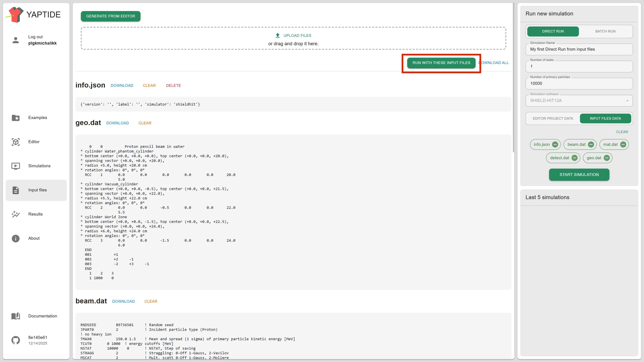The height and width of the screenshot is (362, 644).
Task: Switch to Batch Run mode
Action: [605, 32]
